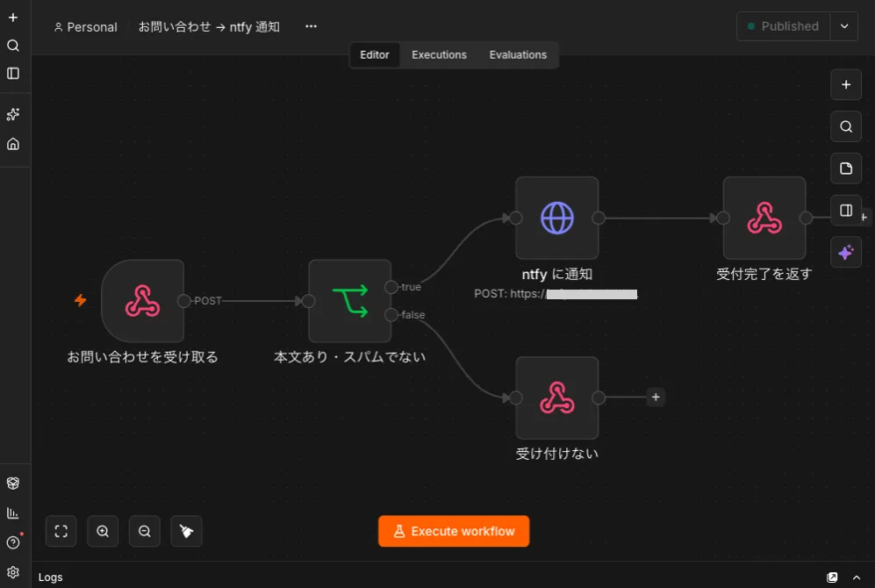This screenshot has height=588, width=875.
Task: Click the Published status button
Action: pos(784,26)
